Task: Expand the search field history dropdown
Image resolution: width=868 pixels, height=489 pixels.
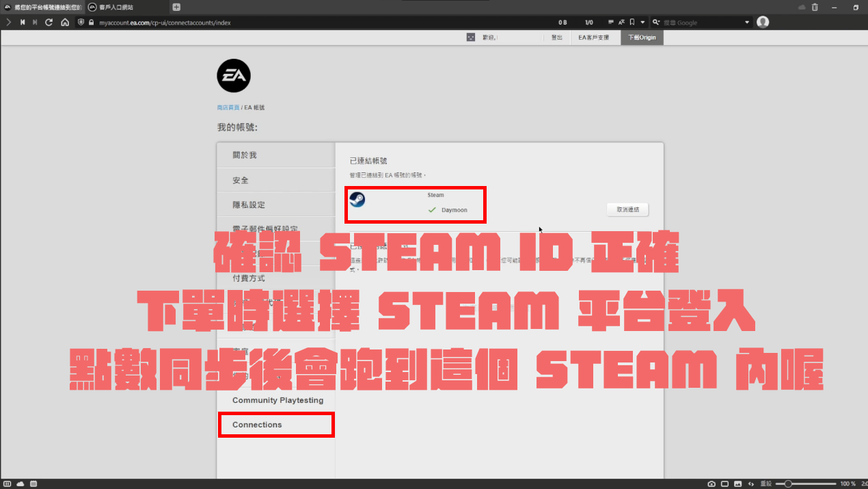Action: click(x=747, y=23)
